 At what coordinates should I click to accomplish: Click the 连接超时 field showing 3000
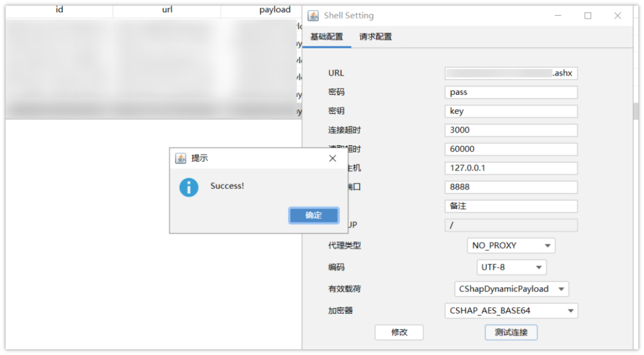point(511,130)
